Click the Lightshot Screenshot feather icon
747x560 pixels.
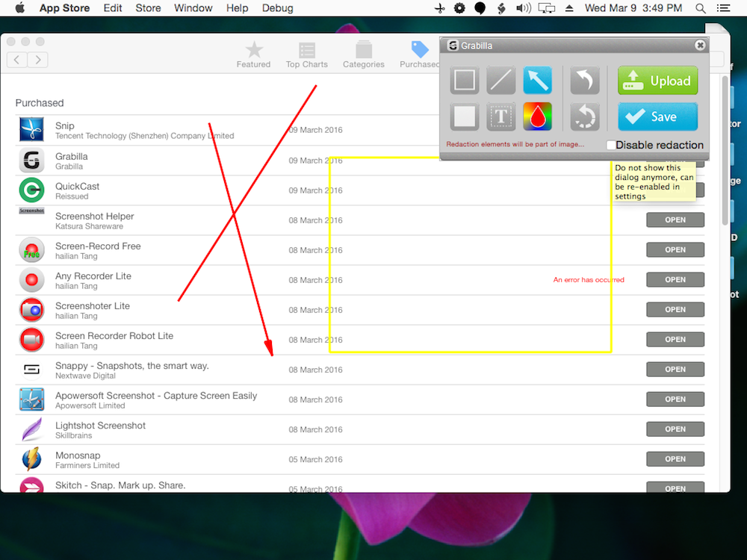point(32,429)
